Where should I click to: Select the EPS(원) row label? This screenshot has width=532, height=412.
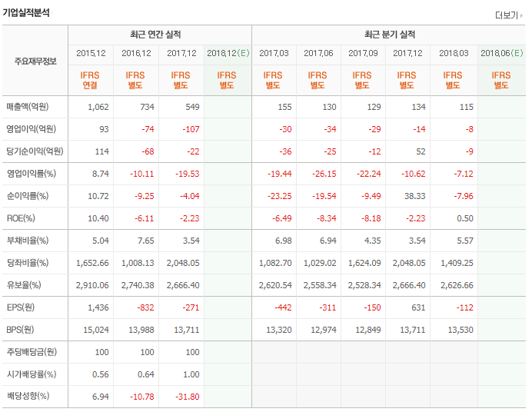point(21,307)
